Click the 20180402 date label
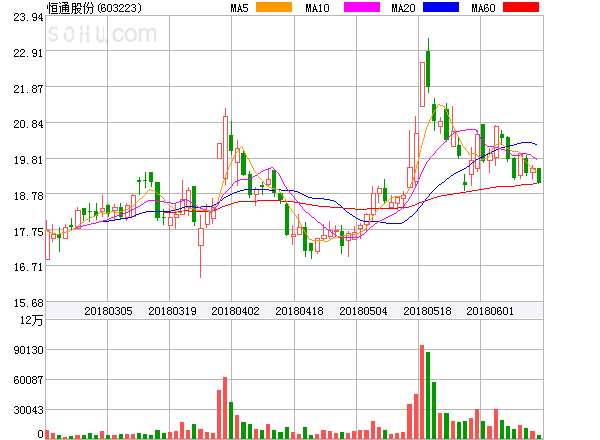This screenshot has height=440, width=600. click(235, 311)
